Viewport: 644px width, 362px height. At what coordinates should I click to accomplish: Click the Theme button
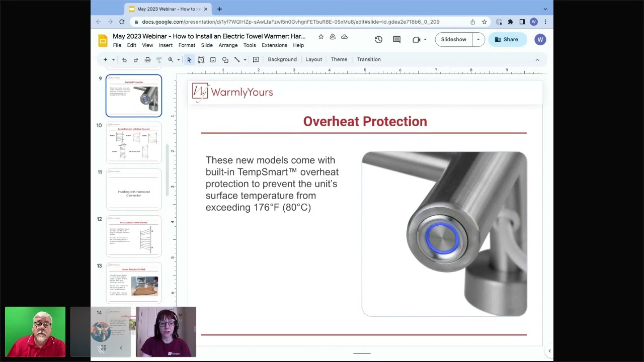[x=339, y=59]
